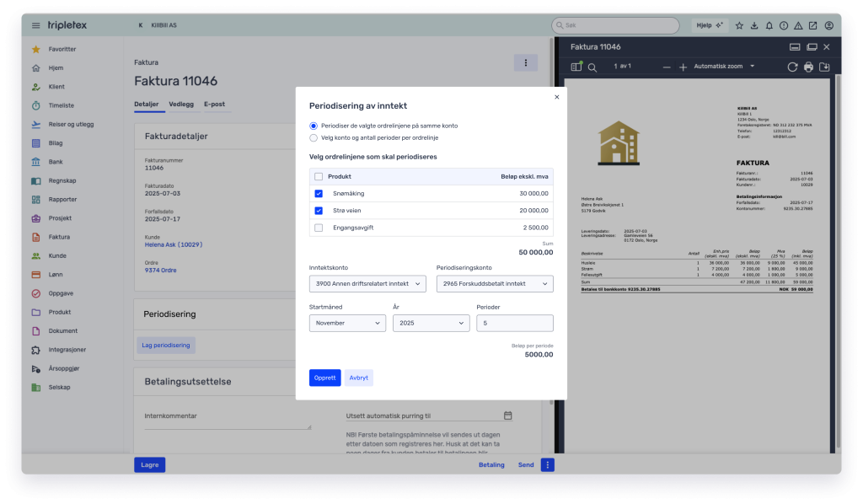Toggle the PDF viewer sidebar panel
Viewport: 863px width, 504px height.
[x=576, y=66]
